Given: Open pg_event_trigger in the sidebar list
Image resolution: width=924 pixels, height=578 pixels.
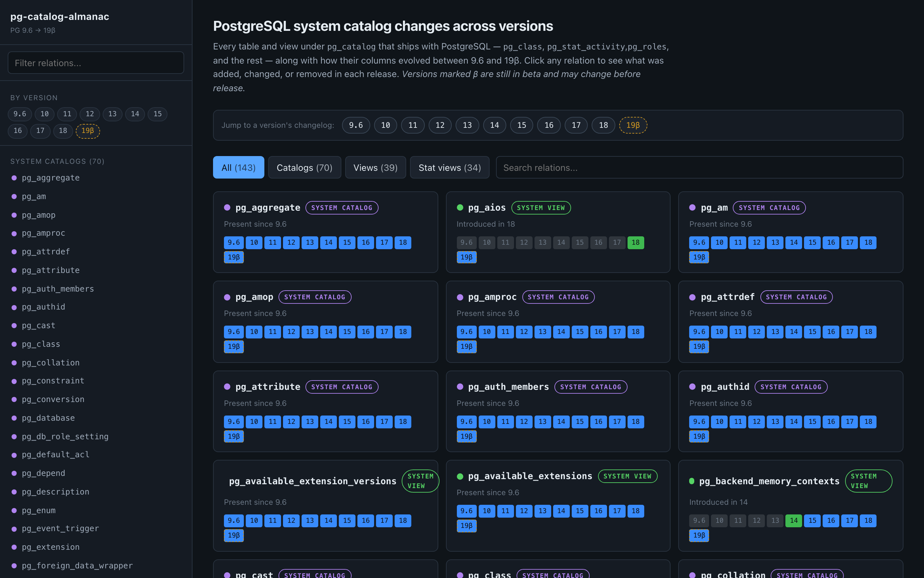Looking at the screenshot, I should tap(60, 528).
